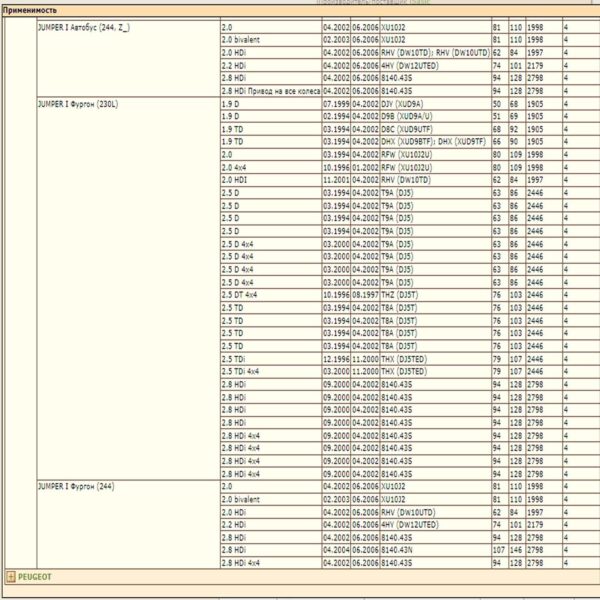Click the 11.2001 start date cell
This screenshot has width=600, height=600.
[336, 180]
